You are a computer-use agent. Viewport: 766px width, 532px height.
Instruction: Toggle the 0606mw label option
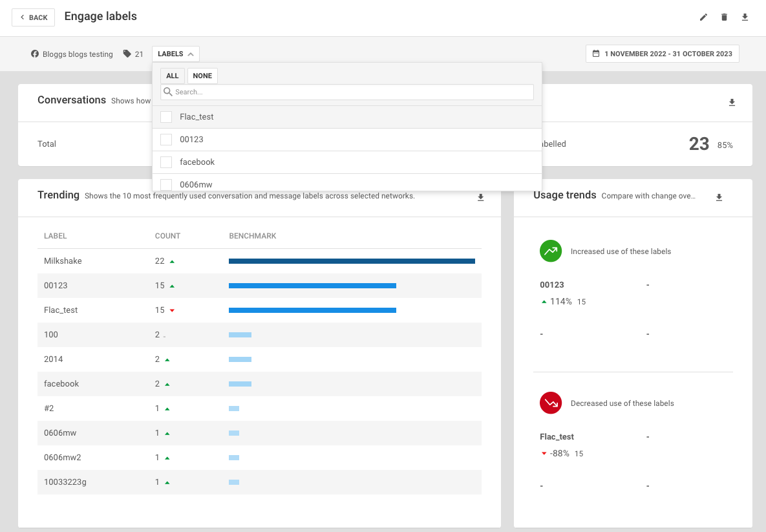click(x=166, y=184)
